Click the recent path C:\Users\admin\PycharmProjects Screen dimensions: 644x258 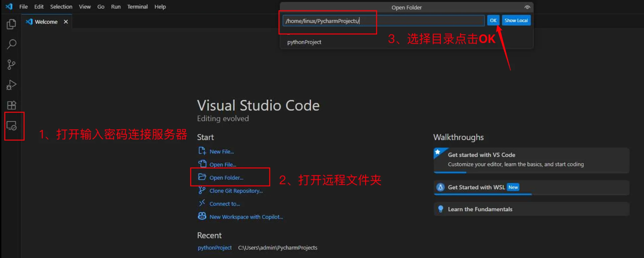(x=278, y=248)
